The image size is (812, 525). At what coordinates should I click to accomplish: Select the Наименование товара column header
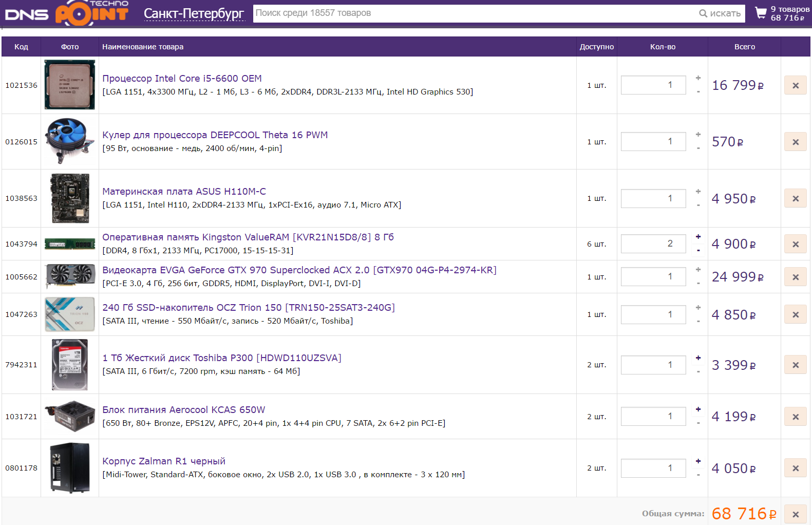[x=143, y=47]
